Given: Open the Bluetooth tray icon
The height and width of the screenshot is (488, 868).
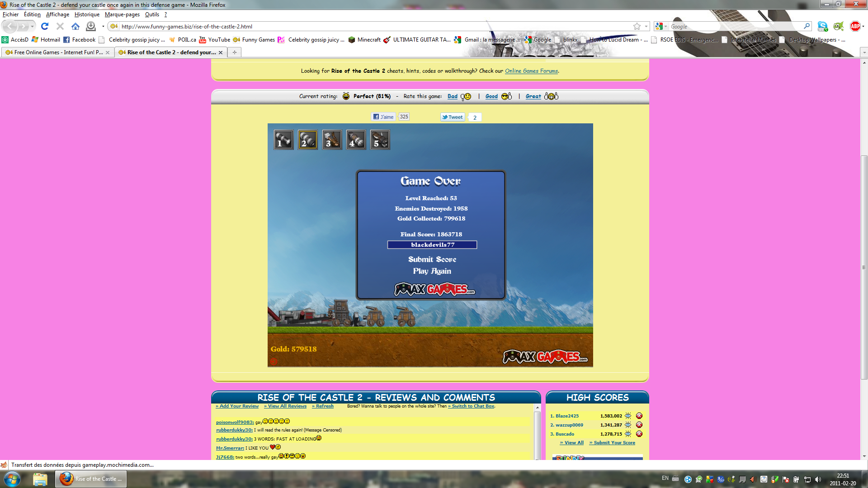Looking at the screenshot, I should 721,479.
